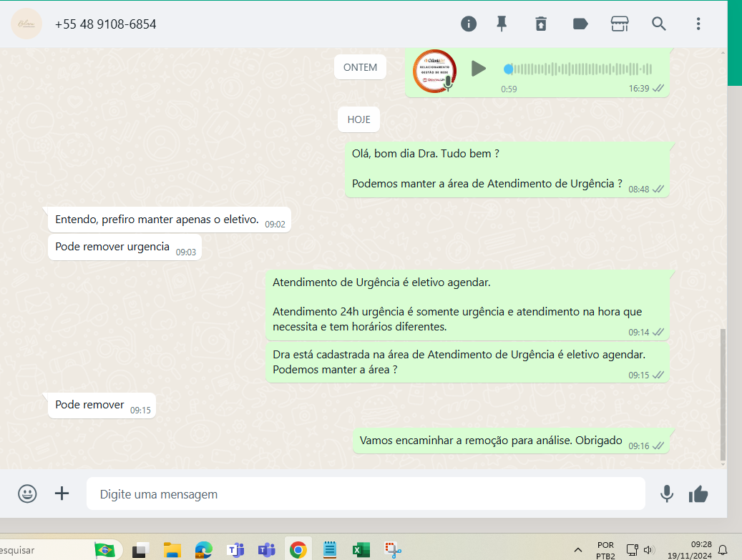Open network status tray icon
This screenshot has width=742, height=560.
633,550
